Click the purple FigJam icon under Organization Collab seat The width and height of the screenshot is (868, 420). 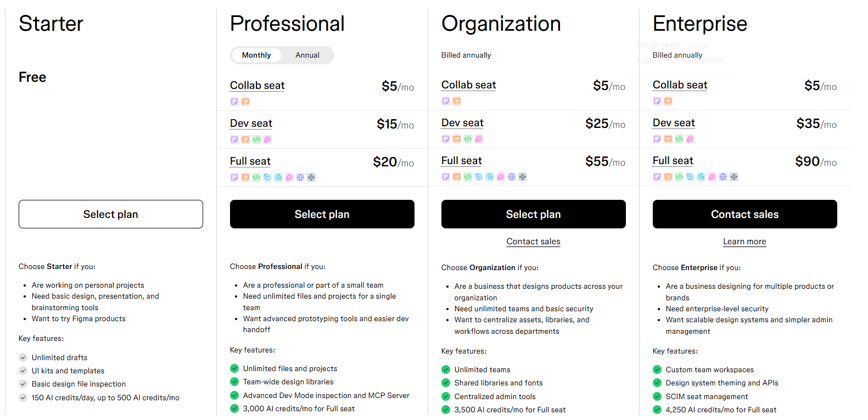[x=446, y=101]
